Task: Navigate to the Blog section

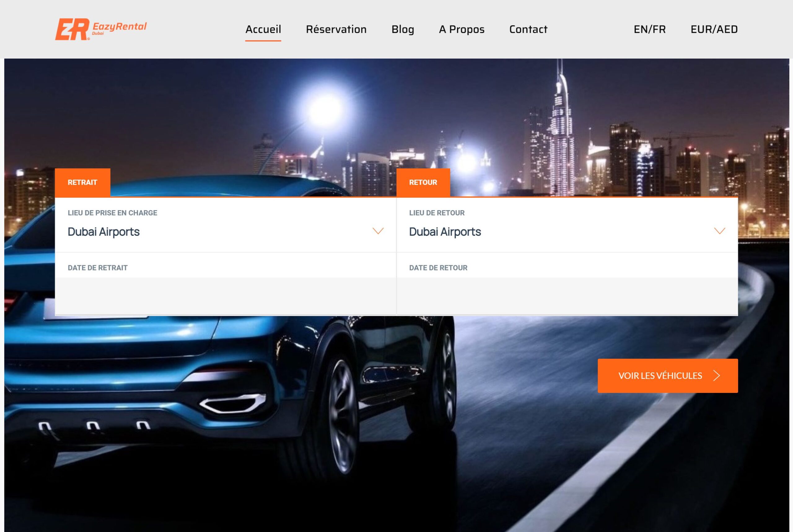Action: [x=403, y=30]
